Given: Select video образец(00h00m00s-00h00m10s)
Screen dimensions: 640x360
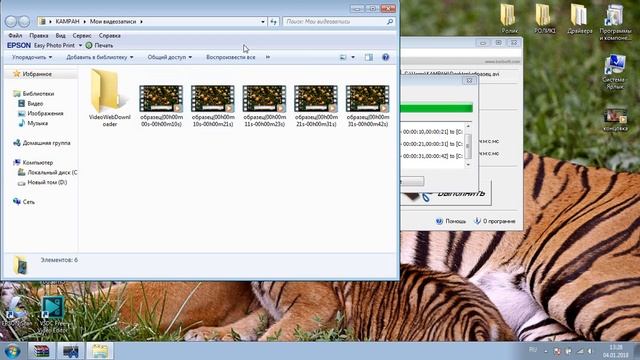Looking at the screenshot, I should pyautogui.click(x=161, y=105).
